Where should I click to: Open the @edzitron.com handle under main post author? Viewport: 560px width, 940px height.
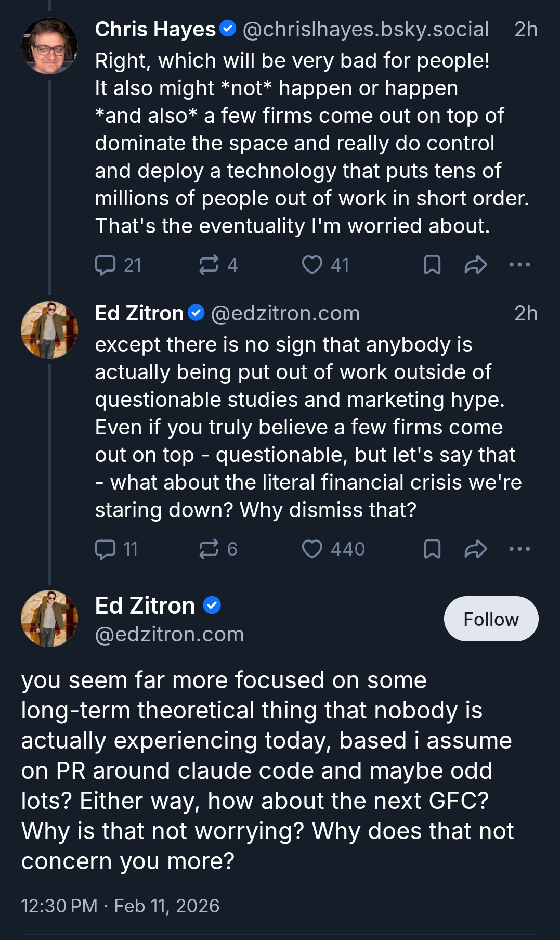[x=170, y=634]
